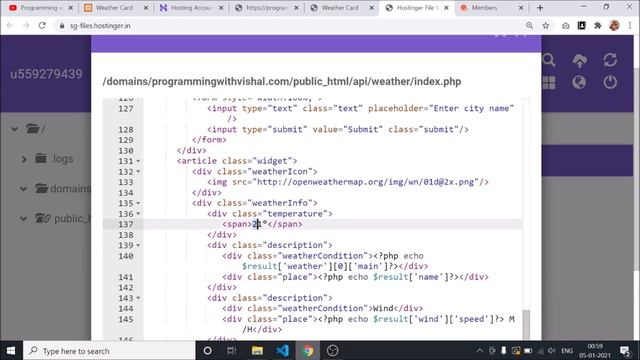This screenshot has width=640, height=360.
Task: Reload the page in Chrome
Action: click(42, 25)
